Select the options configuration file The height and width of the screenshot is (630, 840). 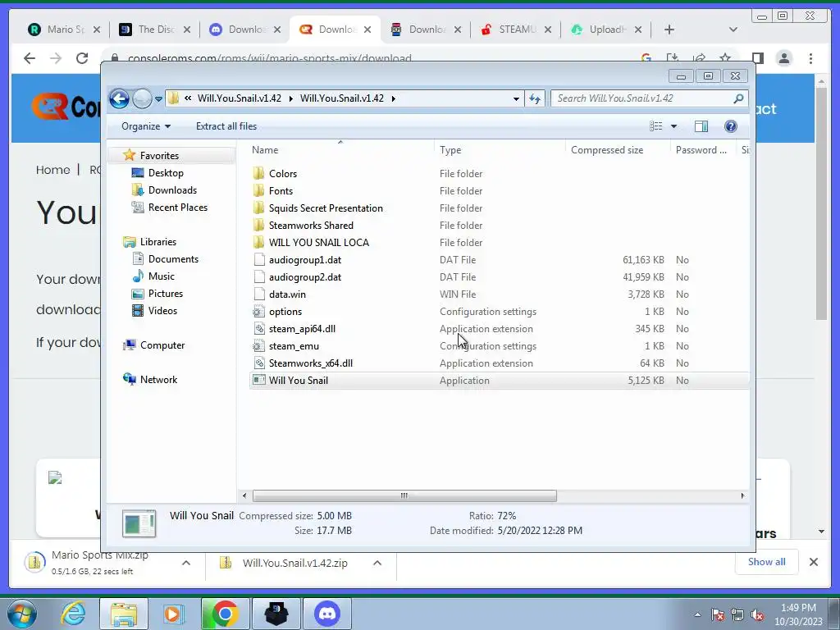[285, 312]
